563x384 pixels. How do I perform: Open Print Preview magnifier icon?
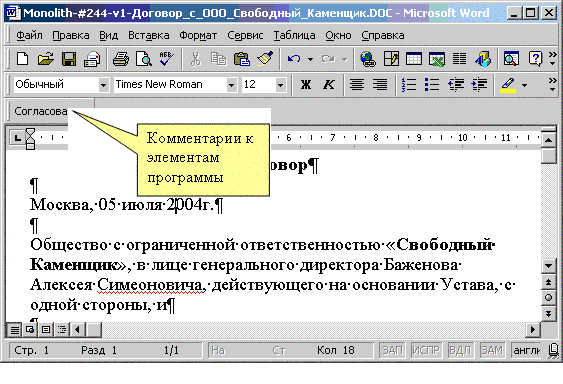(x=144, y=59)
